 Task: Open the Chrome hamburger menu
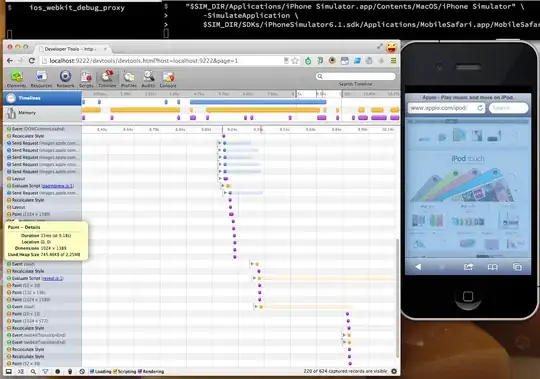393,61
